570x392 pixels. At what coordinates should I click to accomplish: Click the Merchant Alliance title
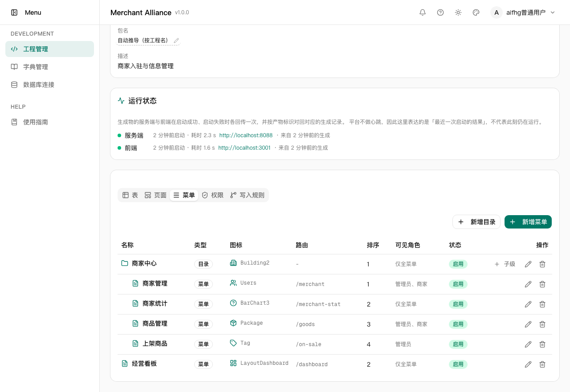click(x=141, y=12)
